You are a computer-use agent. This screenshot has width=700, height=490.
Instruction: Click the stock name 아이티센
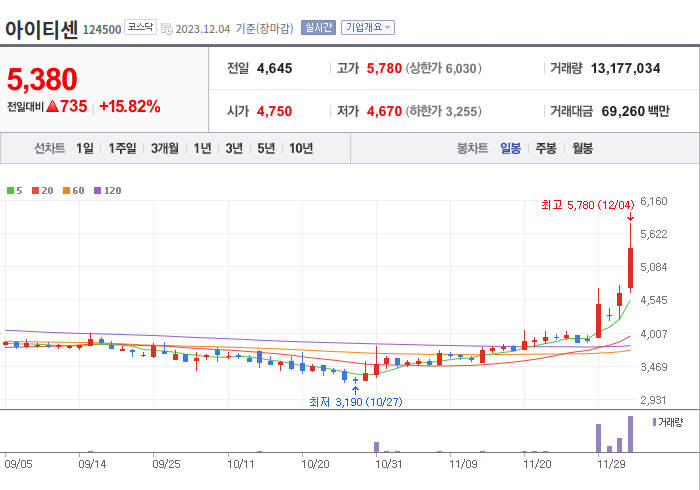coord(42,29)
